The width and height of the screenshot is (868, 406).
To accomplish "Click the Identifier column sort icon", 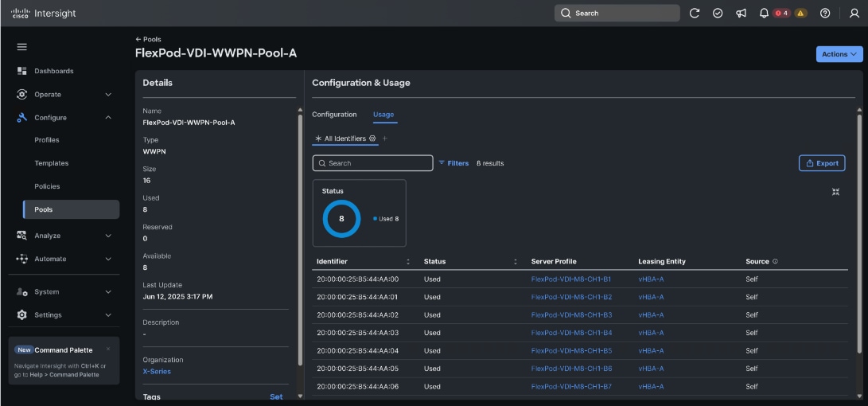I will [x=408, y=261].
